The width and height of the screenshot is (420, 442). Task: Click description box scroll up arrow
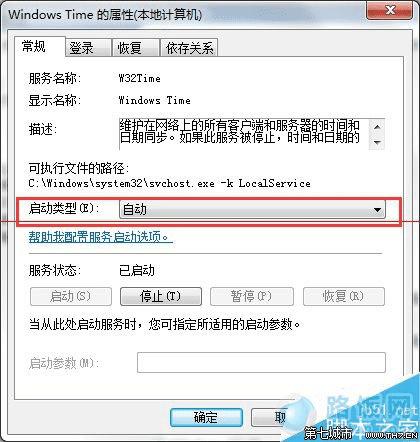[x=377, y=127]
